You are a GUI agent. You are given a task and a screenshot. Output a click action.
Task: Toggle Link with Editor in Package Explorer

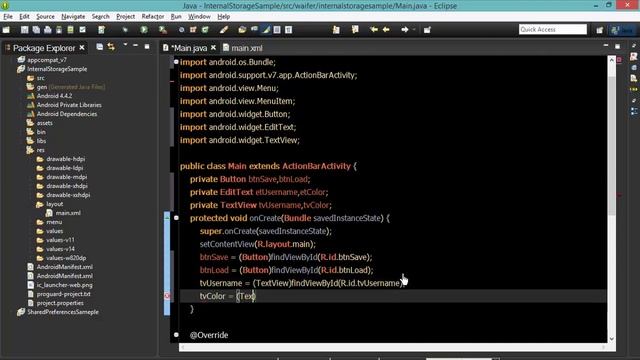[111, 47]
